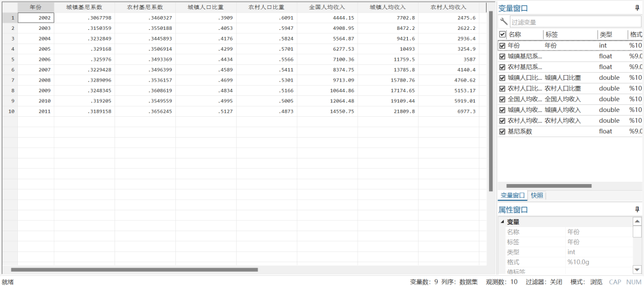Click the 城镇基尼系数 column header
644x286 pixels.
(x=84, y=7)
